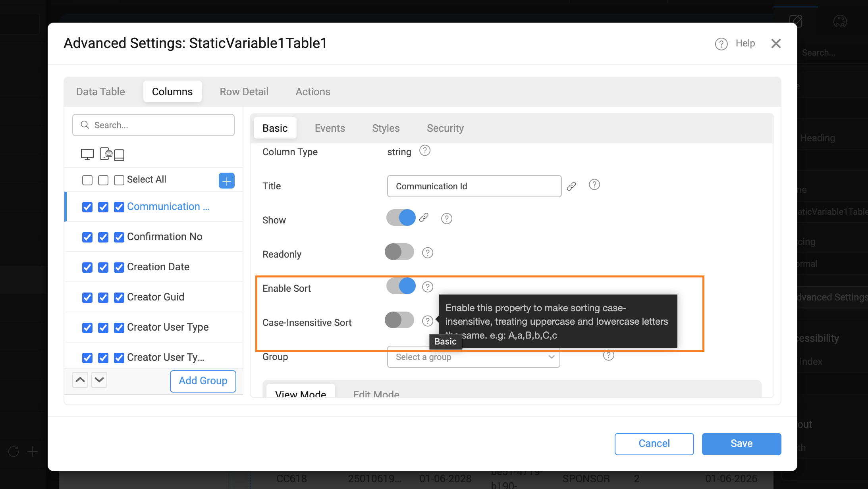Screen dimensions: 868x489
Task: Click the Add Group button
Action: 203,381
